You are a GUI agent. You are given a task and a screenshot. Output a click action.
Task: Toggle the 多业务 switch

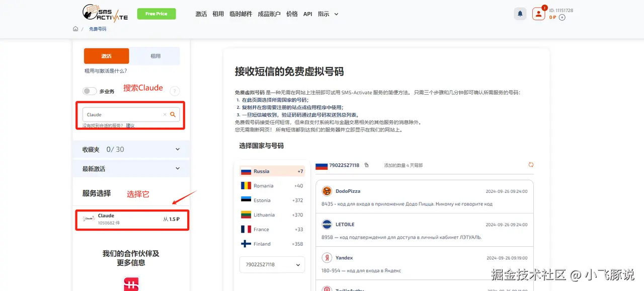click(90, 91)
